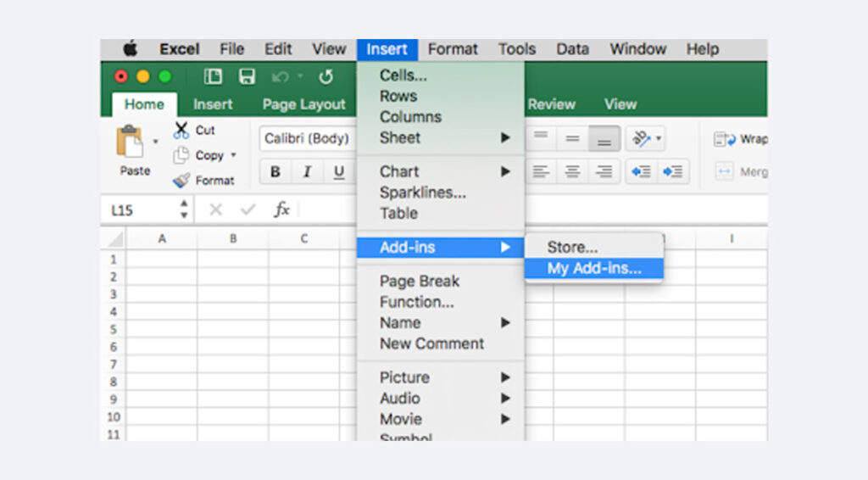Click the Paste clipboard icon

tap(130, 142)
